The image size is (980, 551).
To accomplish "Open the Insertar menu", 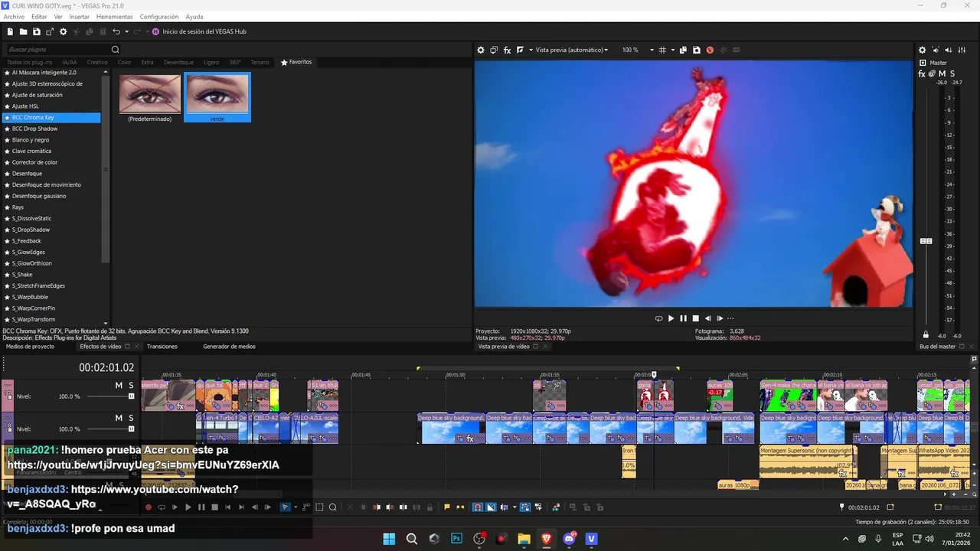I will coord(80,17).
